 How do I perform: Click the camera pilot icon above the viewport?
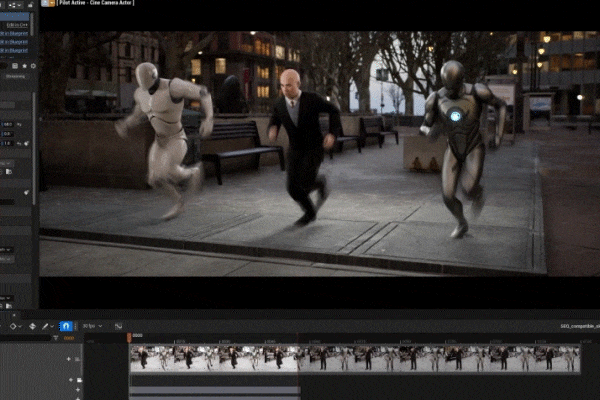click(x=44, y=3)
